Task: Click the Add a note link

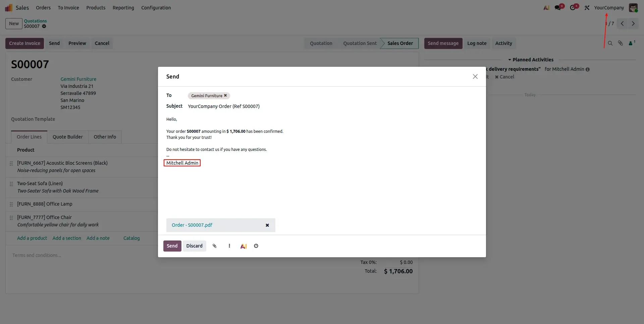Action: [98, 238]
